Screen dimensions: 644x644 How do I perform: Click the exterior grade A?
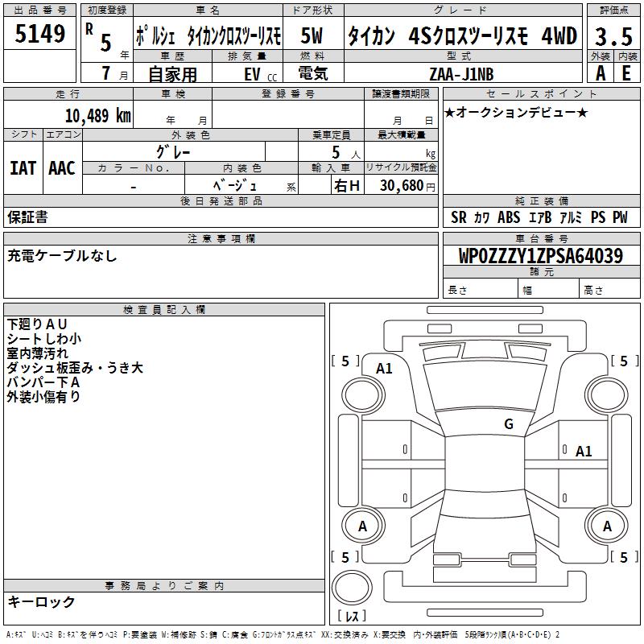pos(601,73)
